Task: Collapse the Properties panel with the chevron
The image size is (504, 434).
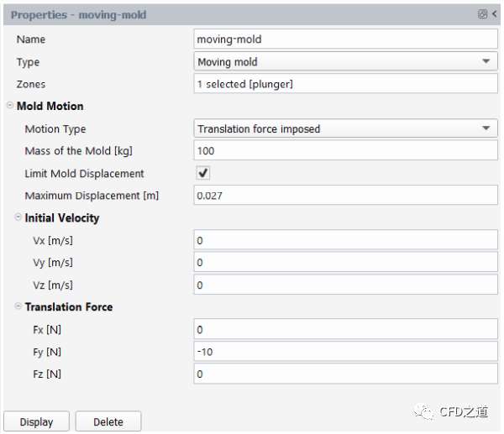Action: 493,14
